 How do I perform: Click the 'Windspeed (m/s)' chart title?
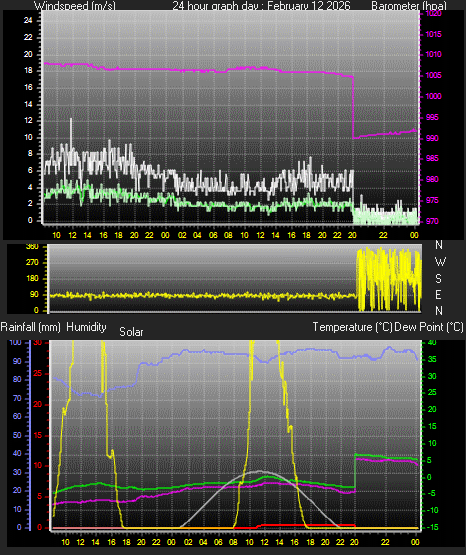[x=74, y=6]
